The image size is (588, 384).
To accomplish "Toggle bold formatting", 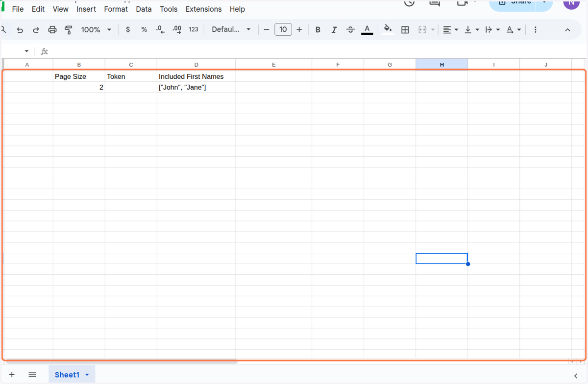I will [318, 30].
